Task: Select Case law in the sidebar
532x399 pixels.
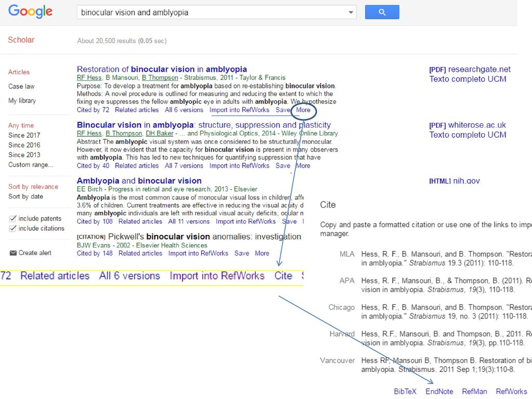Action: tap(21, 86)
